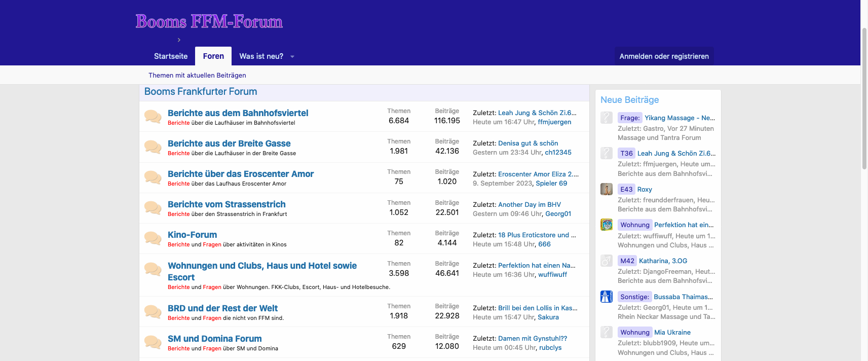Viewport: 868px width, 361px height.
Task: Open Themen mit aktuellen Beiträgen link
Action: coord(197,75)
